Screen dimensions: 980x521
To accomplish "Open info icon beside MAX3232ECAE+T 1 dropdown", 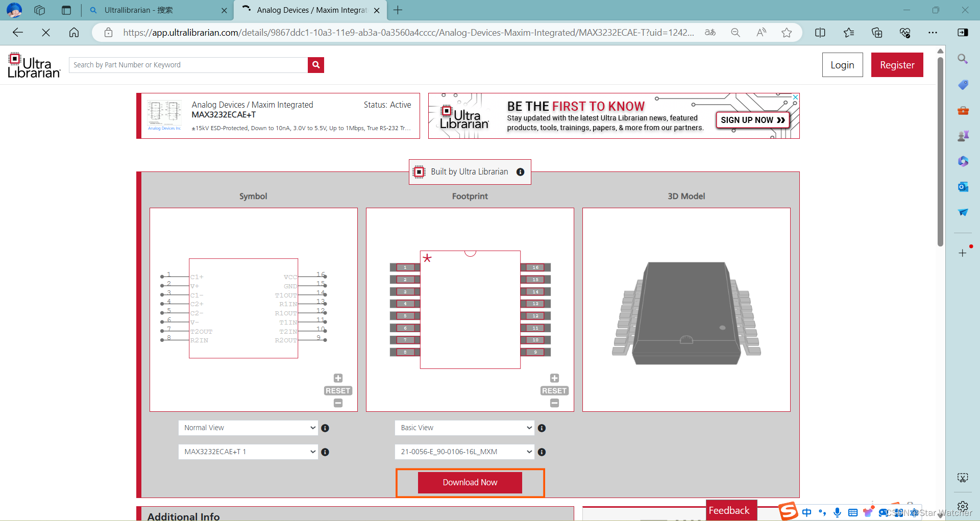I will coord(325,452).
